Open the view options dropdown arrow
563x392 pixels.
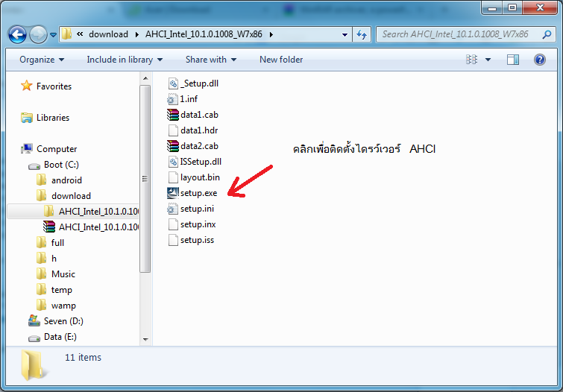click(488, 60)
